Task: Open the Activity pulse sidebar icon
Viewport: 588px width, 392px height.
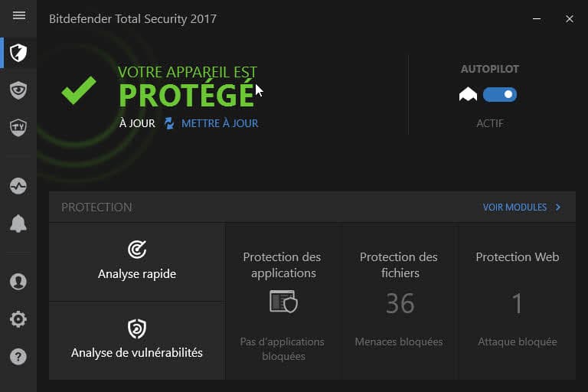Action: tap(18, 186)
